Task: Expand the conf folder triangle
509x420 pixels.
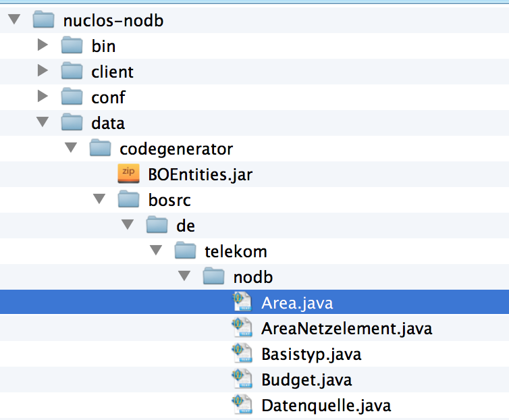Action: (x=43, y=96)
